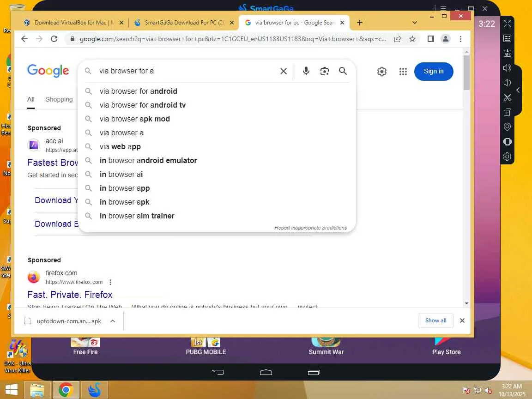532x399 pixels.
Task: Click Show all downloads
Action: [x=435, y=320]
